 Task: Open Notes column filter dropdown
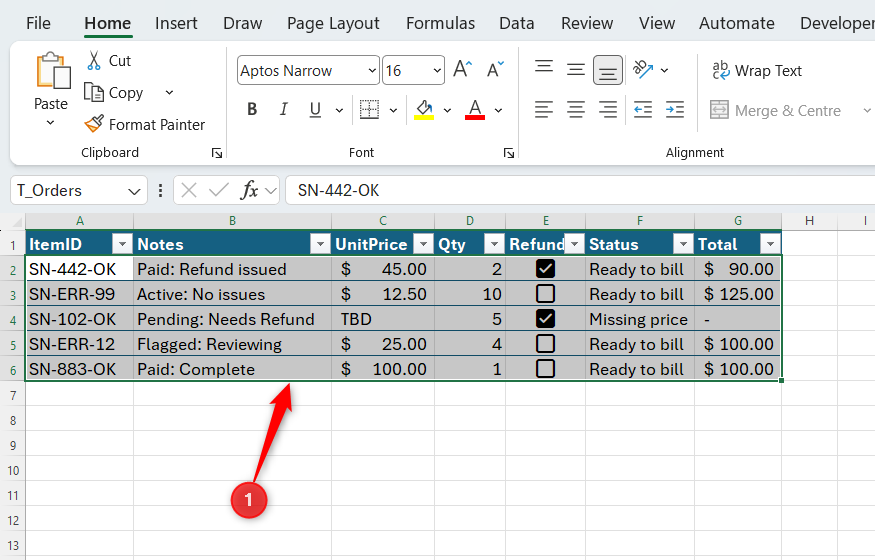320,244
